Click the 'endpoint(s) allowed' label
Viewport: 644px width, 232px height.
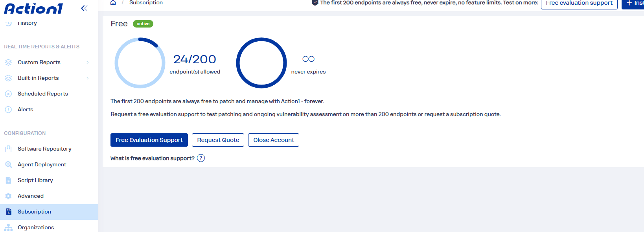195,72
